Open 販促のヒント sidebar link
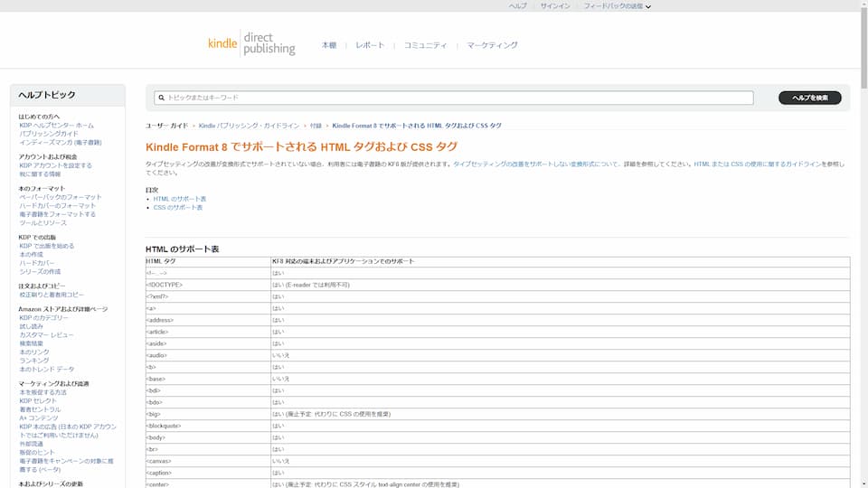The image size is (868, 488). [x=37, y=453]
